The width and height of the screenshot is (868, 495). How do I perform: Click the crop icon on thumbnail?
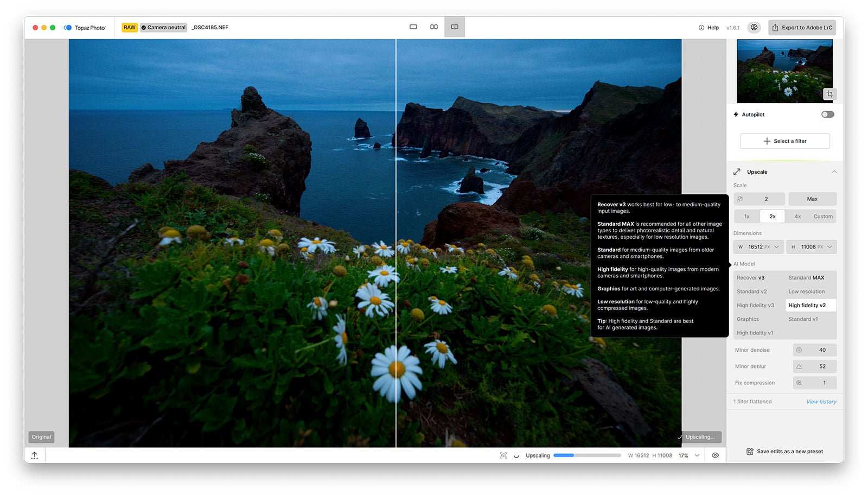point(829,94)
